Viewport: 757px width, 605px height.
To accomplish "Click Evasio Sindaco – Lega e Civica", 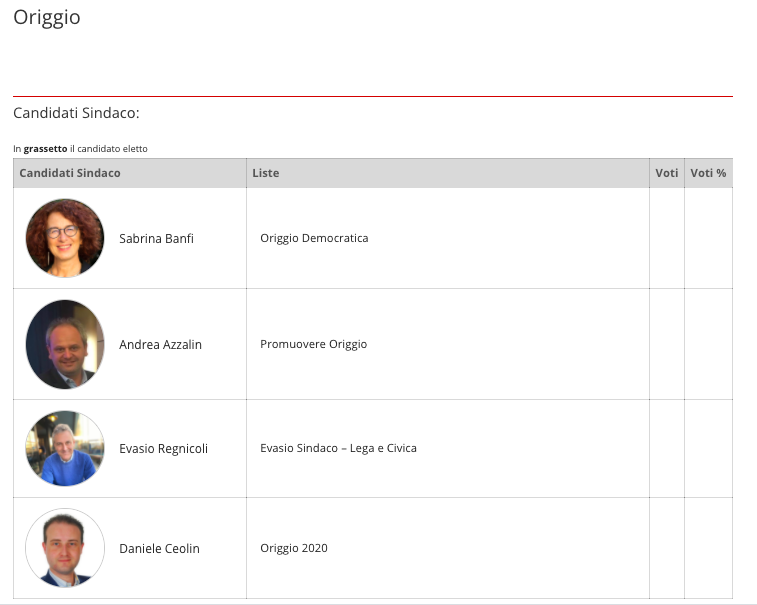I will [x=338, y=448].
